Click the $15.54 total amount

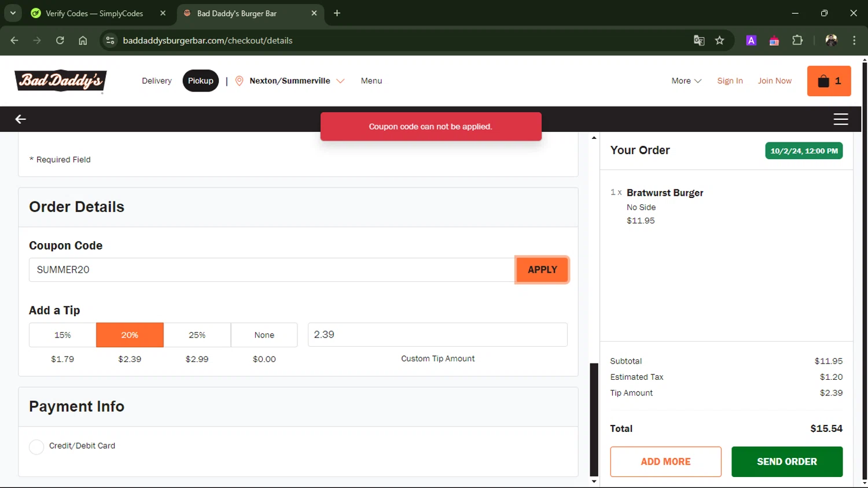tap(826, 429)
